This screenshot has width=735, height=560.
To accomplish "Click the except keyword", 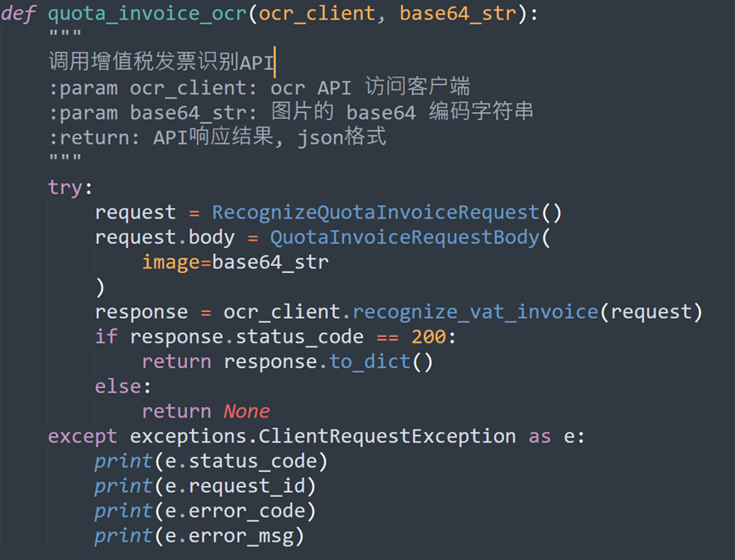I will [x=82, y=436].
